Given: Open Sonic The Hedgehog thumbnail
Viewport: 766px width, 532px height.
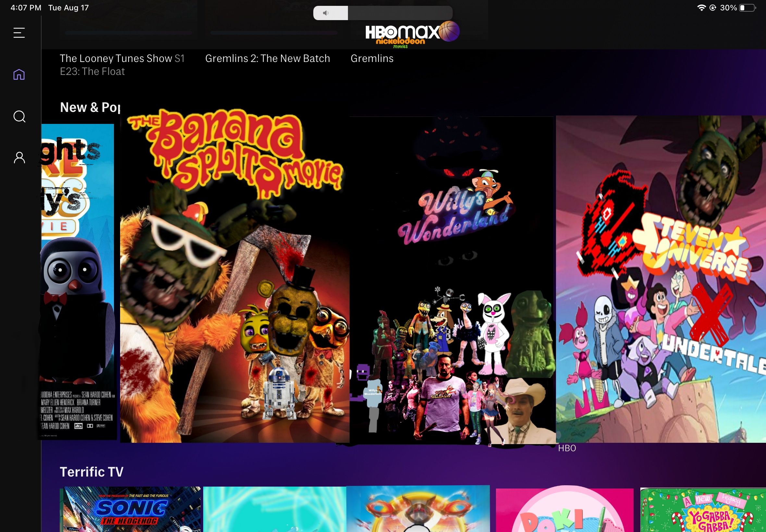Looking at the screenshot, I should pyautogui.click(x=130, y=509).
